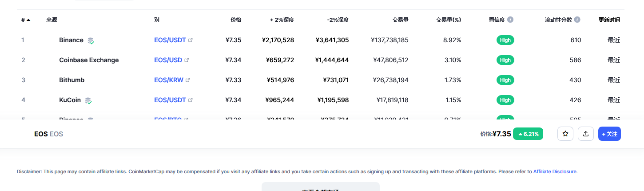
Task: Click the + 关注 follow button
Action: click(x=609, y=134)
